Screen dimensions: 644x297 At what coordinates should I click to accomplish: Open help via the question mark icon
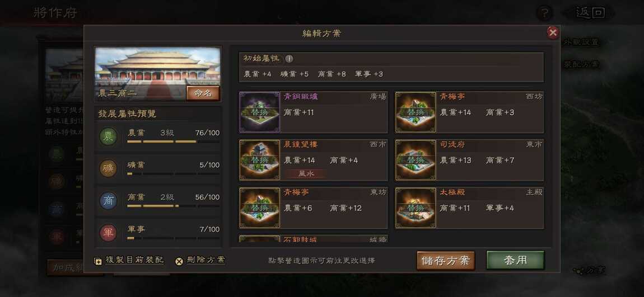click(545, 13)
